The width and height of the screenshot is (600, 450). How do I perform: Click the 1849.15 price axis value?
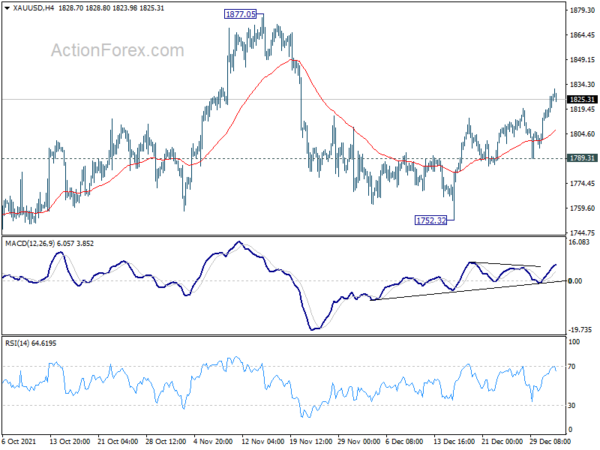tap(582, 60)
